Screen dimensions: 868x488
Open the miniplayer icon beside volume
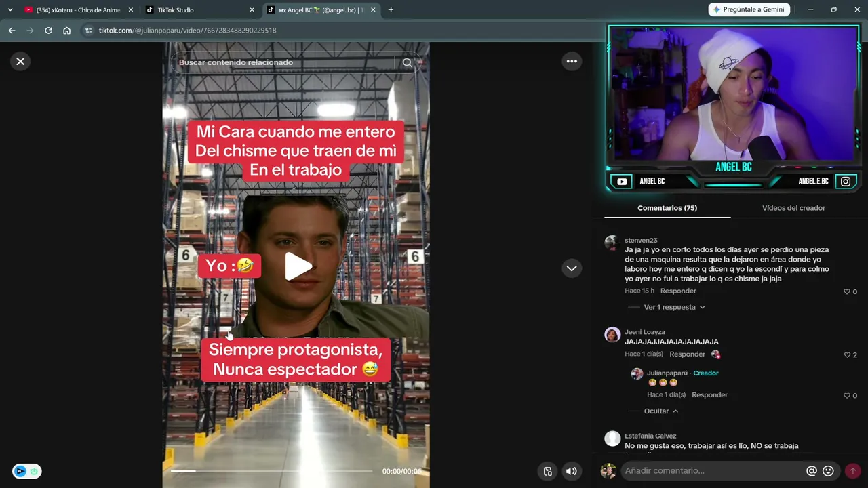(x=548, y=472)
